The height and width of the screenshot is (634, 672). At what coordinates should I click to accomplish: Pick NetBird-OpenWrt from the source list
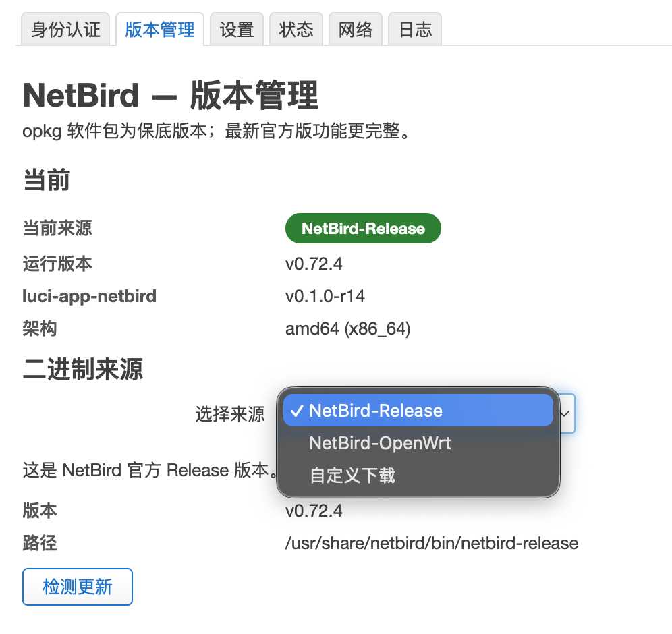(418, 443)
